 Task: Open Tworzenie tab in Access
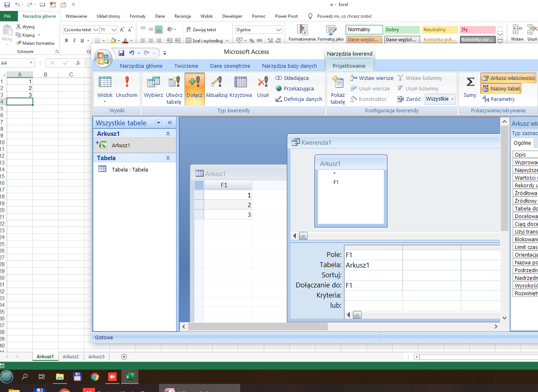coord(186,66)
